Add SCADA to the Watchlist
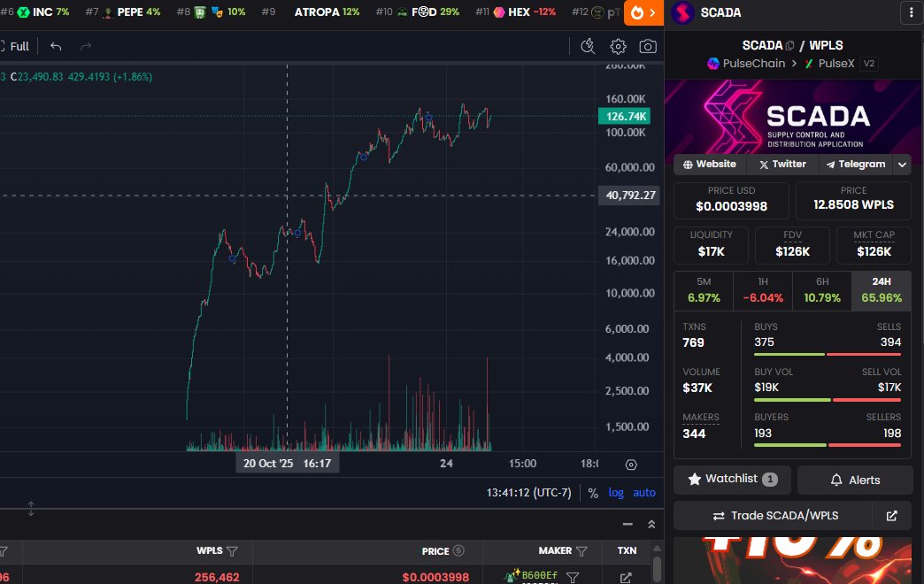 point(733,479)
